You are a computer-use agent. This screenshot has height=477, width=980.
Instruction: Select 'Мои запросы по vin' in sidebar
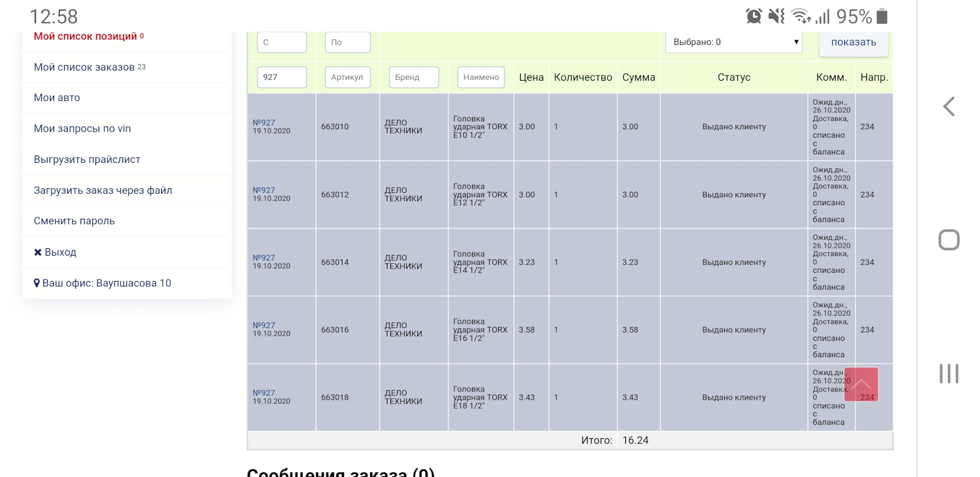coord(82,129)
